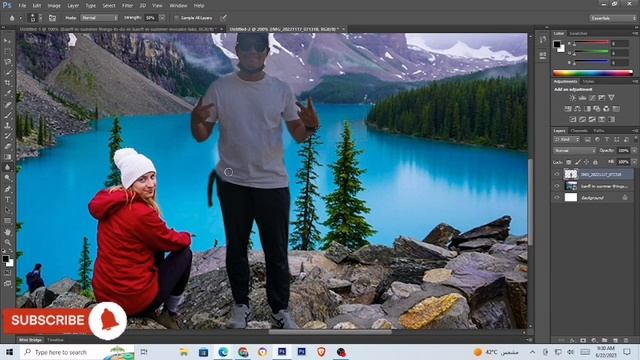Screen dimensions: 640x360
Task: Open the Windows Start menu
Action: pos(9,352)
